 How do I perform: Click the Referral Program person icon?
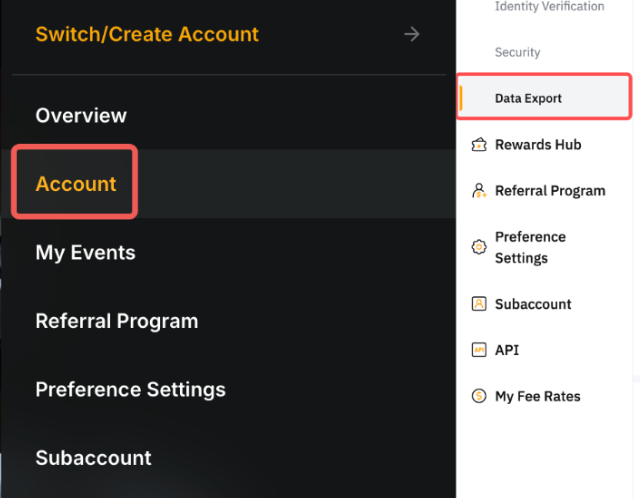coord(479,191)
